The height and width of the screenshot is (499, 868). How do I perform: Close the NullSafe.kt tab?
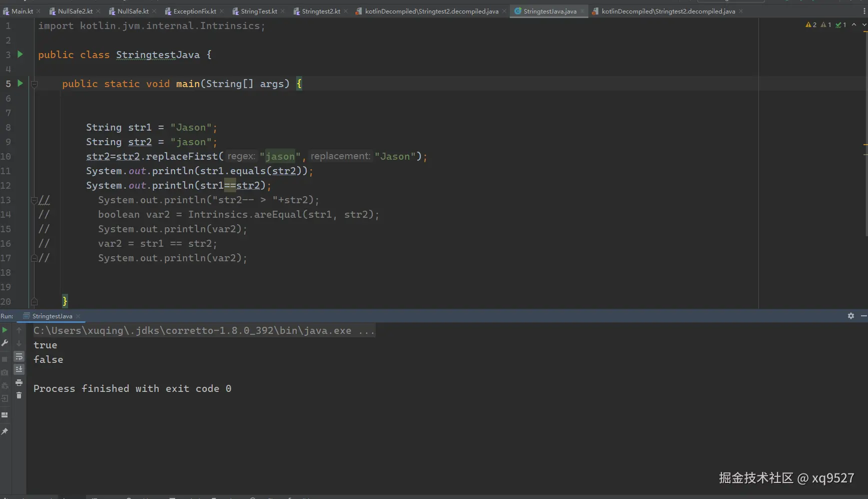pyautogui.click(x=154, y=11)
